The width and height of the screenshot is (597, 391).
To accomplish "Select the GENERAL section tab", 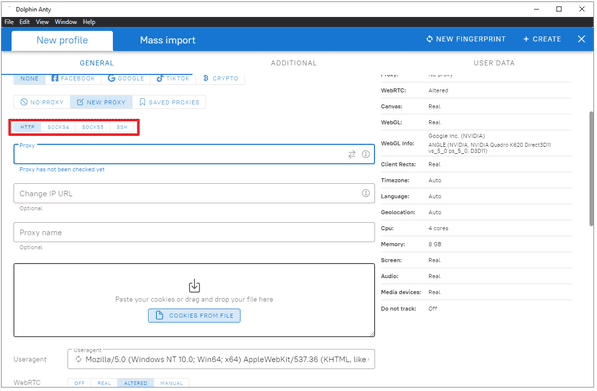I will [x=97, y=63].
